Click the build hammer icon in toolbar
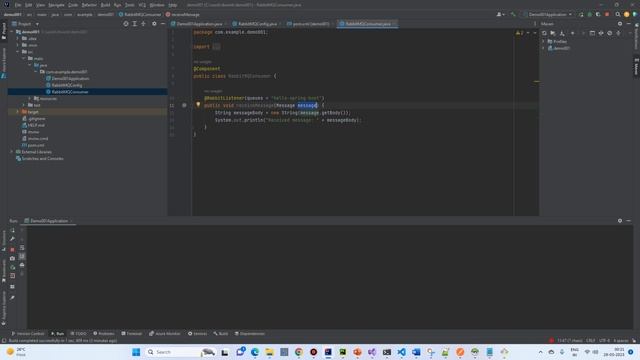Viewport: 640px width, 360px height. [513, 14]
